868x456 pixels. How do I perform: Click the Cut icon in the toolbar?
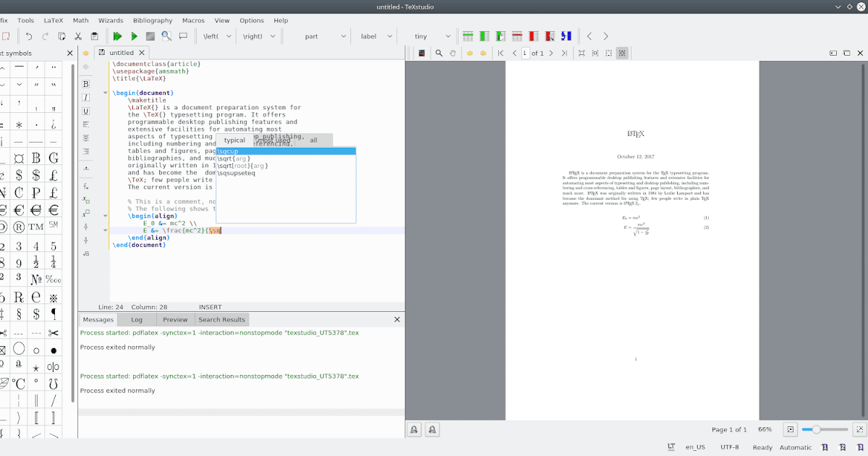pos(78,35)
